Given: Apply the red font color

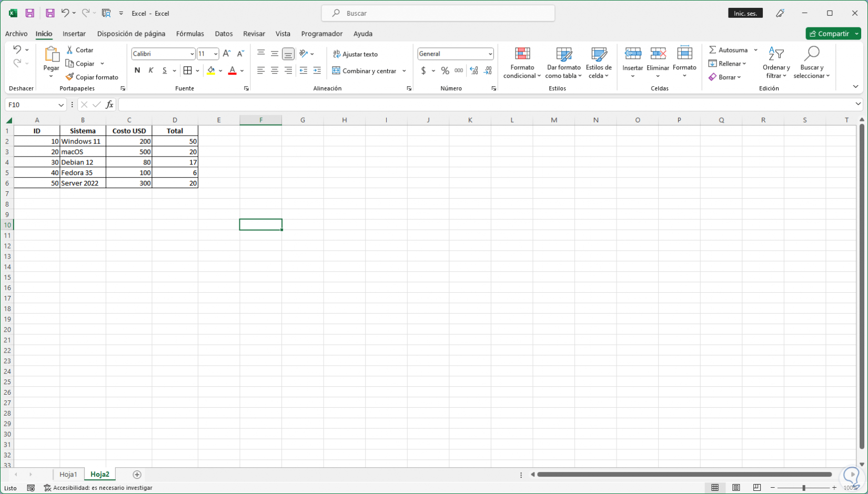Looking at the screenshot, I should click(232, 70).
